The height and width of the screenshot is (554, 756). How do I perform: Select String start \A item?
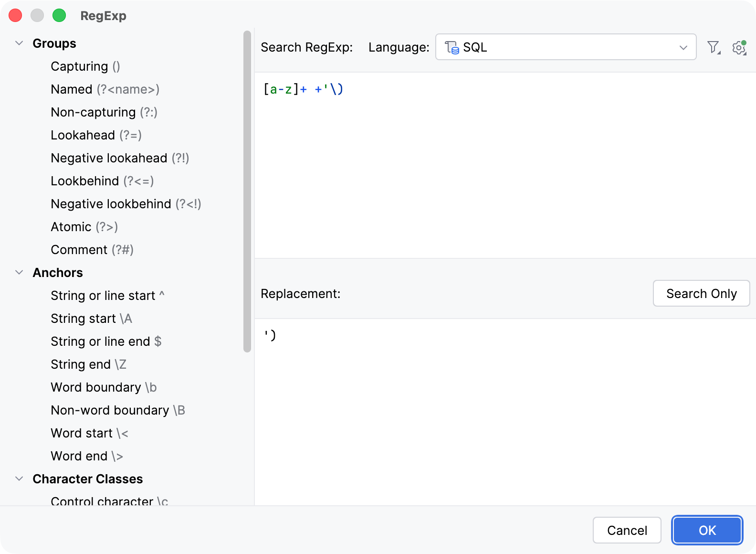[91, 319]
